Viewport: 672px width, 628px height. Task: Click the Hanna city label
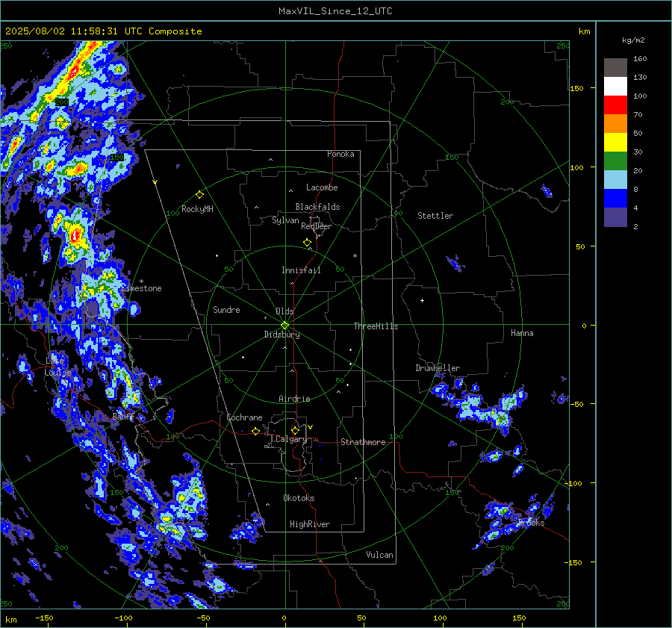522,333
